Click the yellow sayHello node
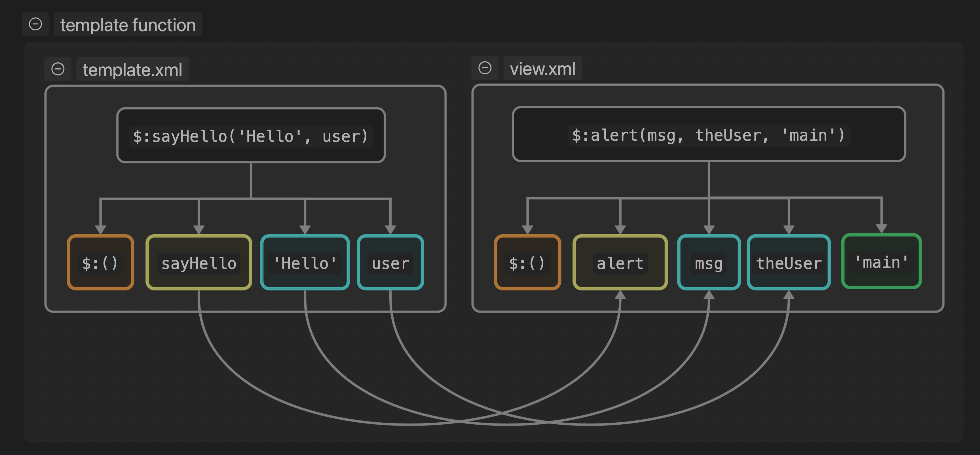Viewport: 980px width, 455px height. tap(198, 262)
